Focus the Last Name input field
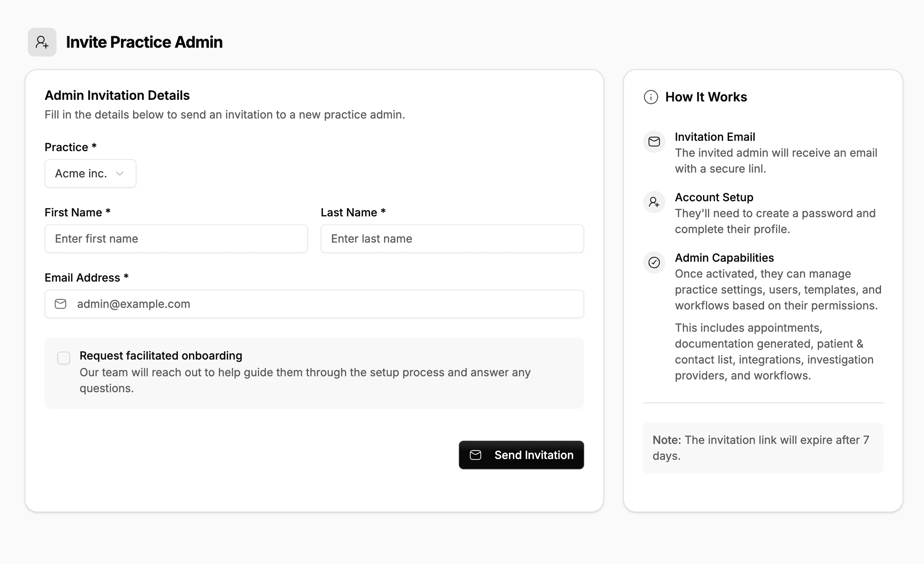Screen dimensions: 924x564 click(x=452, y=239)
